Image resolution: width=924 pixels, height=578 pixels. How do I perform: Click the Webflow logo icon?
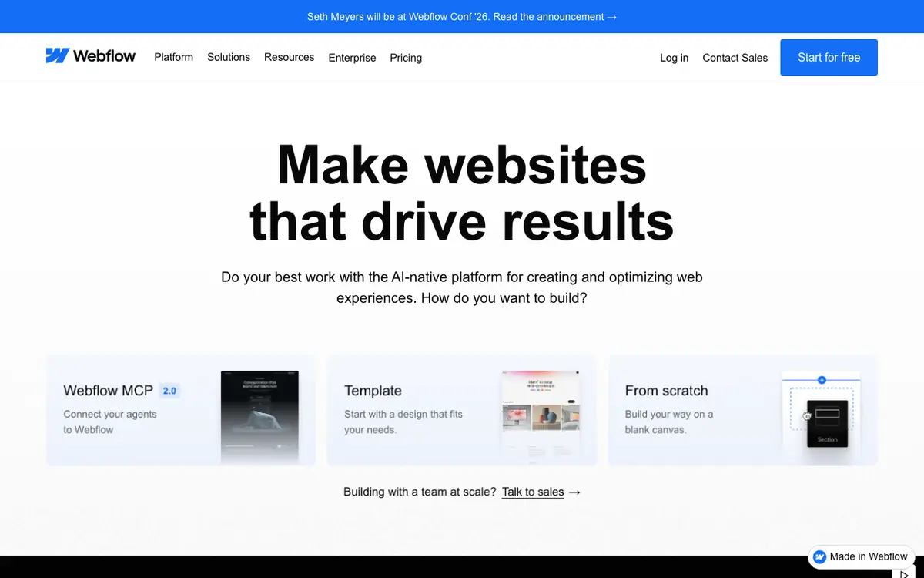(58, 55)
